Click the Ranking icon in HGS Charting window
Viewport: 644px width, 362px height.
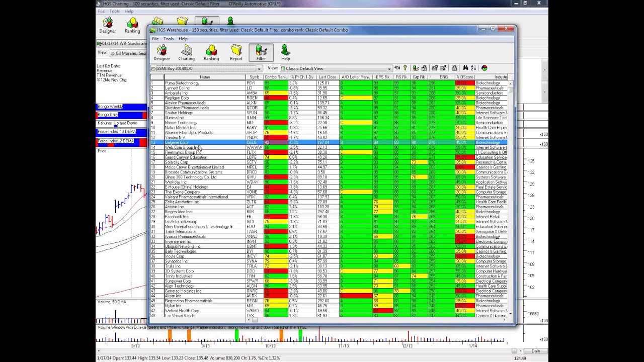coord(132,25)
